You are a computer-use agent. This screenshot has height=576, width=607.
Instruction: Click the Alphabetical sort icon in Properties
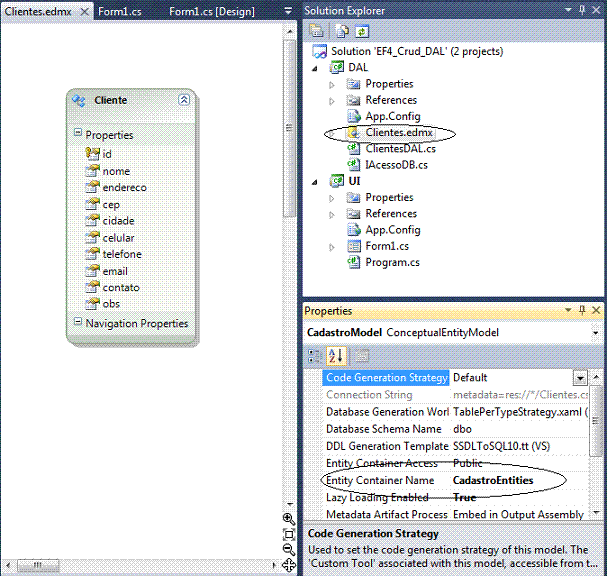[x=336, y=356]
